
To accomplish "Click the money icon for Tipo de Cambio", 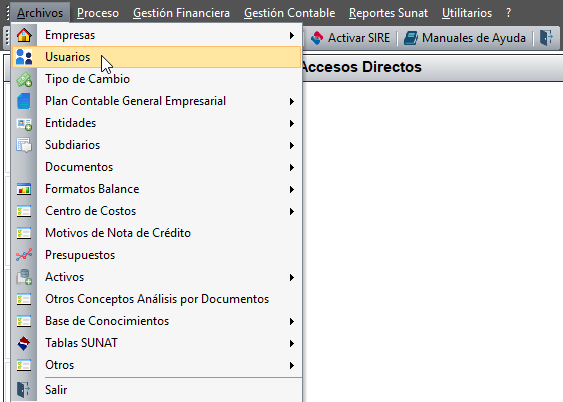I will point(24,79).
